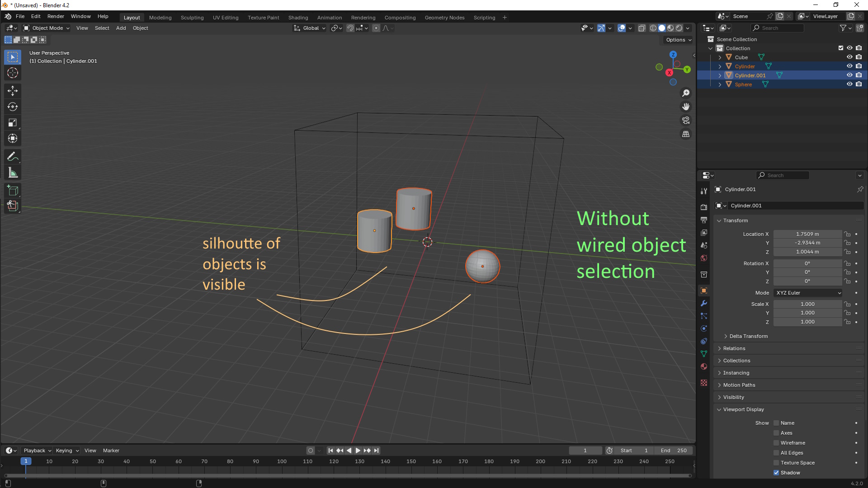Expand Cube in the outliner tree
This screenshot has height=488, width=868.
pos(720,57)
